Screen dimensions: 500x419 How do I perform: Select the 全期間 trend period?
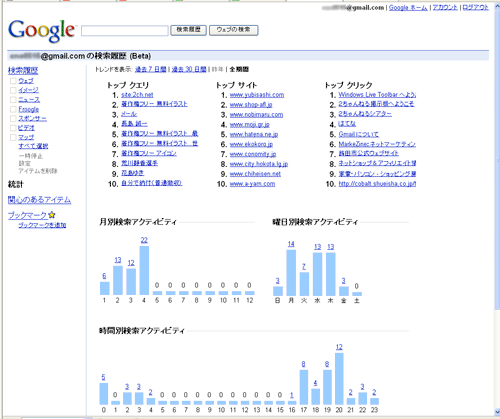point(239,69)
